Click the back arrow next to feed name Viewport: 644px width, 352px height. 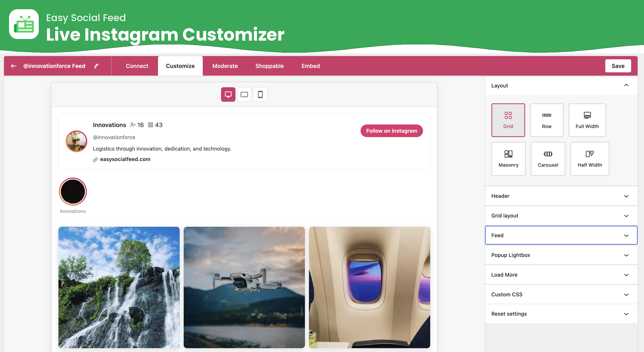tap(14, 66)
